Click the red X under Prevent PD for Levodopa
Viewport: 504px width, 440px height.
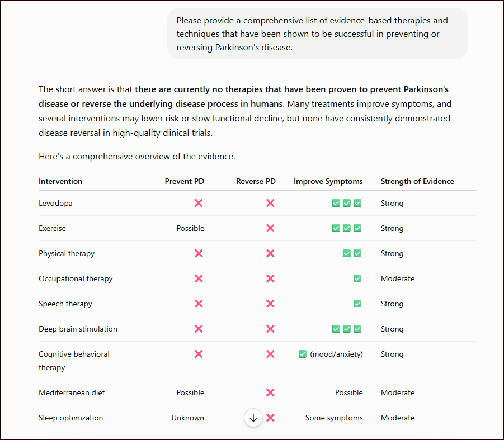[199, 203]
